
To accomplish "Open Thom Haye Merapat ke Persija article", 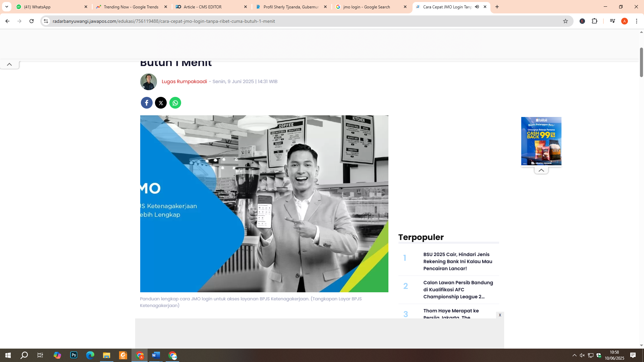I will coord(451,314).
